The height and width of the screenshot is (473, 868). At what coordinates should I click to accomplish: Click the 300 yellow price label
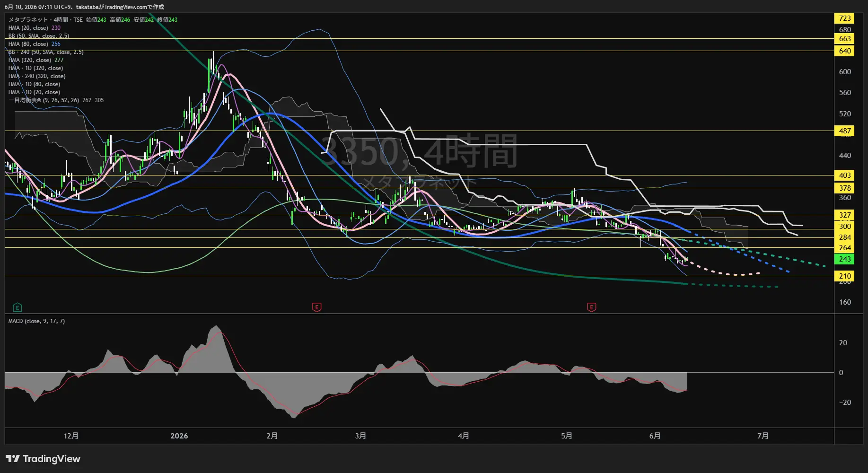tap(844, 227)
